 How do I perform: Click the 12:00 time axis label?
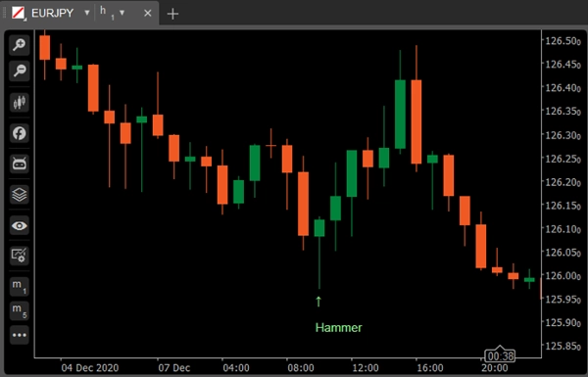366,368
